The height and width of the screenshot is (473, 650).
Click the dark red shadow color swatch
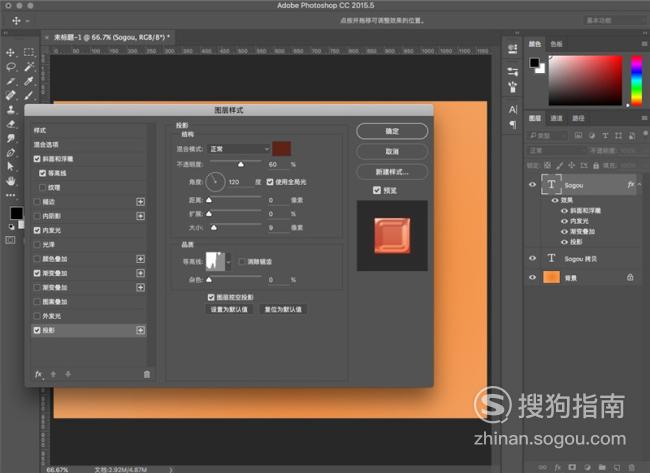click(x=281, y=148)
